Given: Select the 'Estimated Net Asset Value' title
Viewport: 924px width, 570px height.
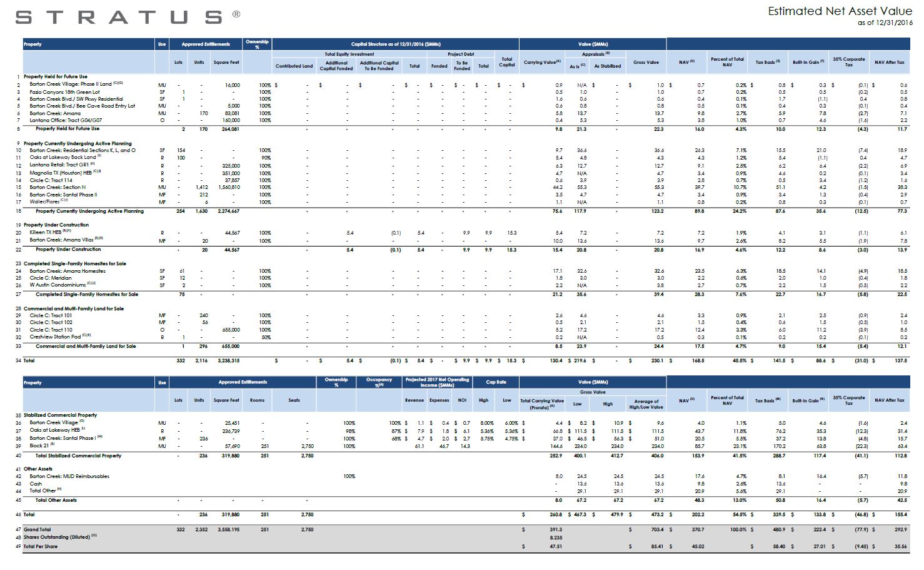Looking at the screenshot, I should [x=840, y=11].
